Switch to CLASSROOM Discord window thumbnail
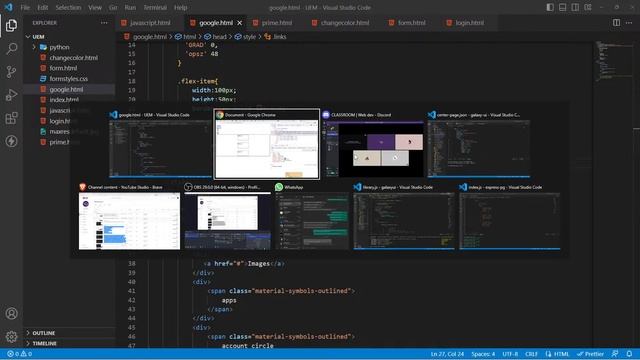 (x=373, y=144)
